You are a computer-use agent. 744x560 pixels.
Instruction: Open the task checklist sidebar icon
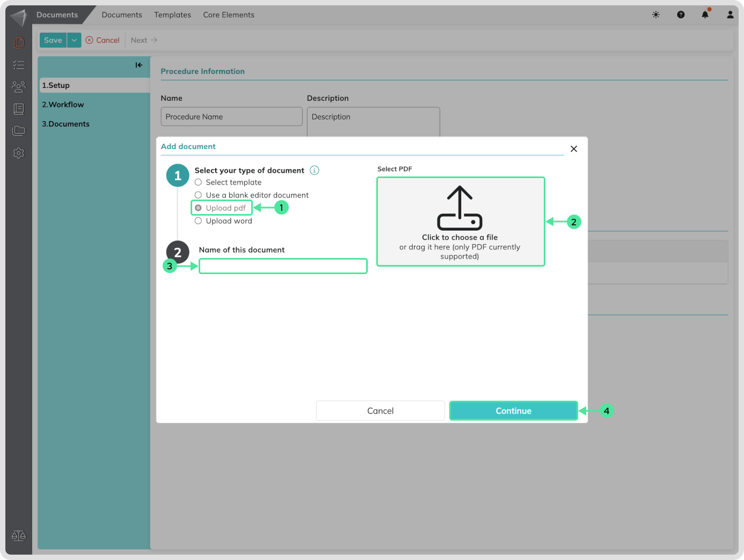[x=19, y=65]
